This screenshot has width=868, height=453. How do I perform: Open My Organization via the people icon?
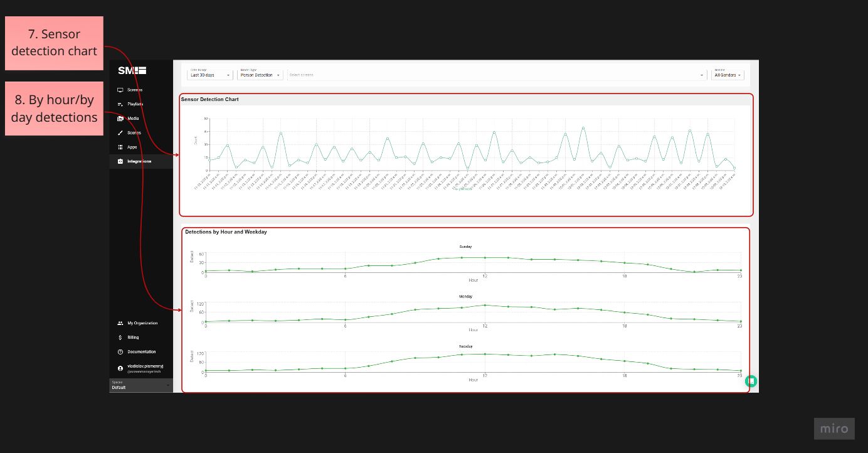120,322
